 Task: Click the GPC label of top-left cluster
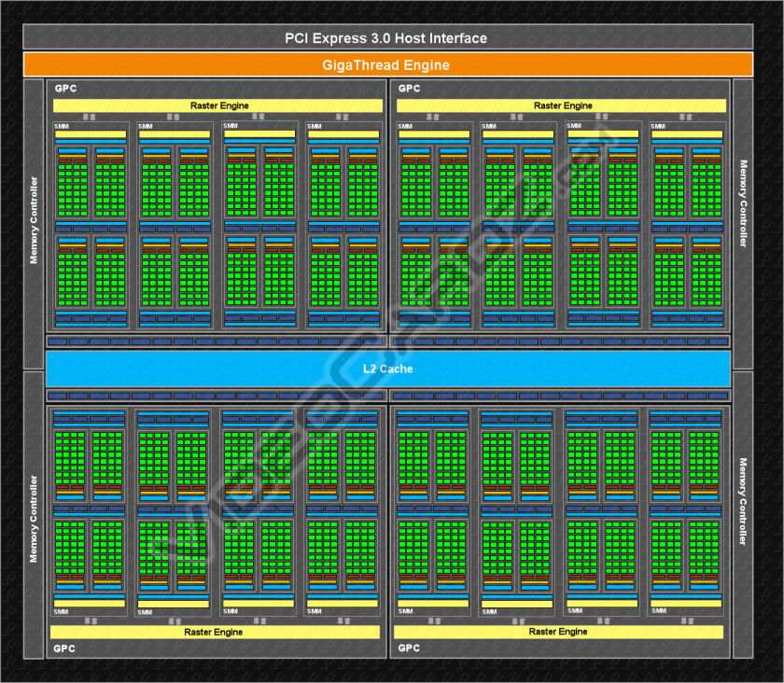[65, 89]
